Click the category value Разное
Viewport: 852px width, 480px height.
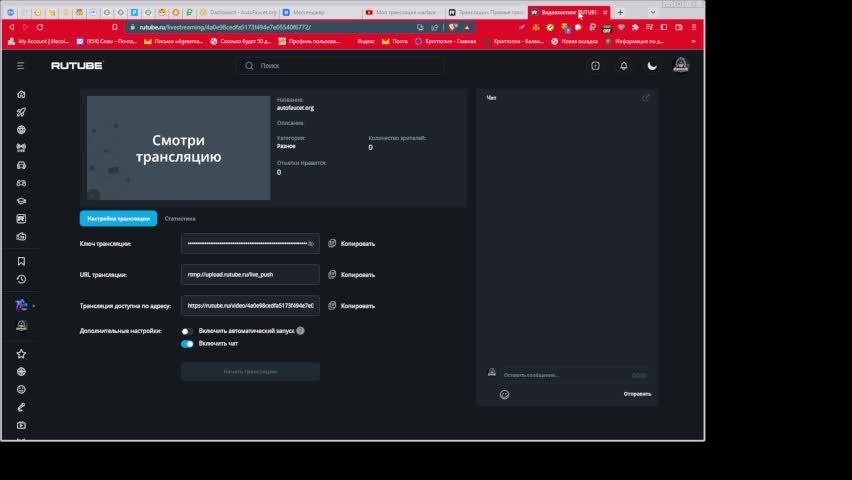[x=286, y=146]
